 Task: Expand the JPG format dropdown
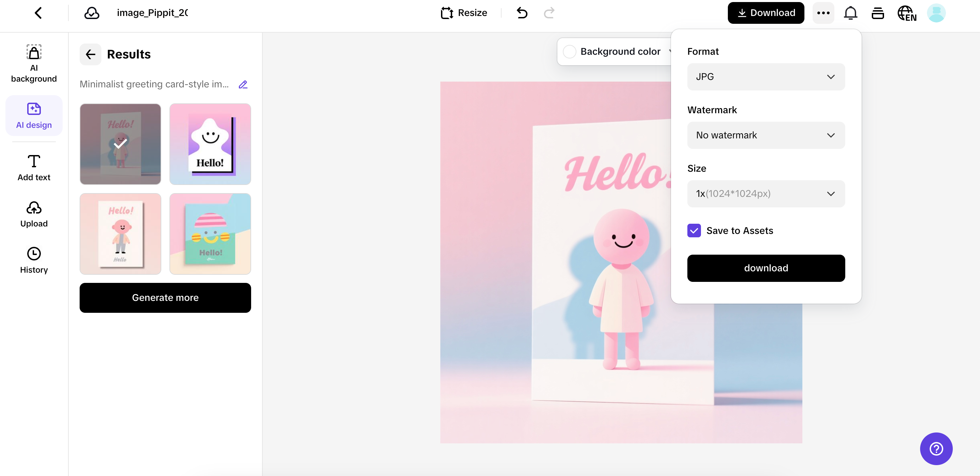(x=766, y=77)
